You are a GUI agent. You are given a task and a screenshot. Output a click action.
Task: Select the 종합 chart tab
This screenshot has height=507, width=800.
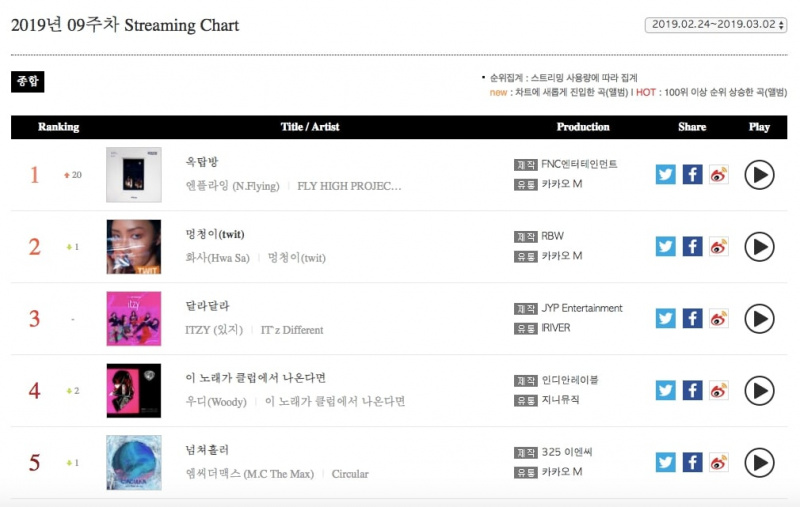(x=28, y=82)
